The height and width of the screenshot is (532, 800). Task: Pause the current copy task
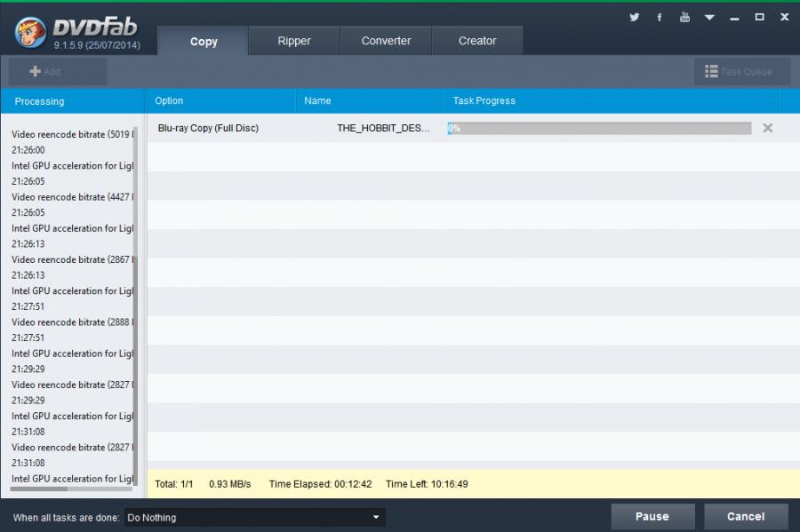[652, 516]
